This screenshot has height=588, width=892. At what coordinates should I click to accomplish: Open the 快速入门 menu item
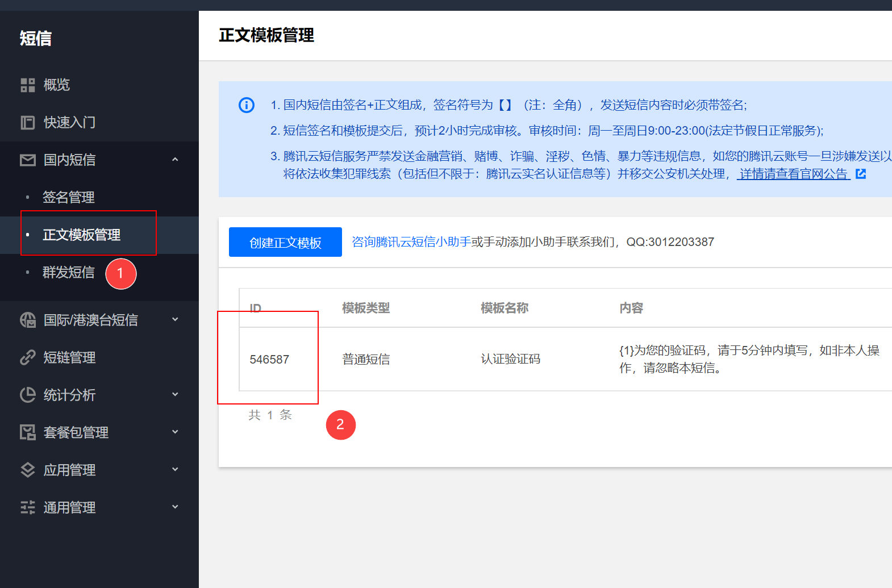point(99,123)
